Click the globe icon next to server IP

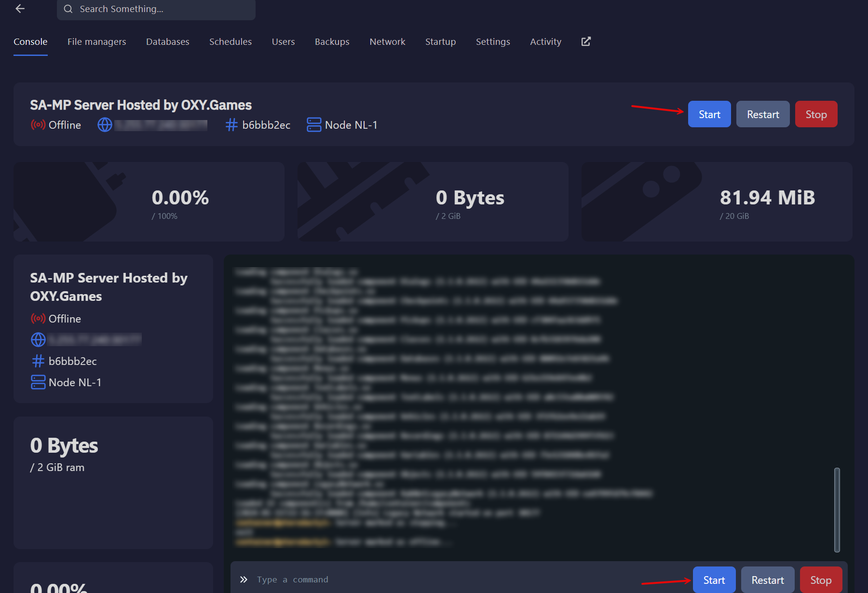tap(105, 124)
